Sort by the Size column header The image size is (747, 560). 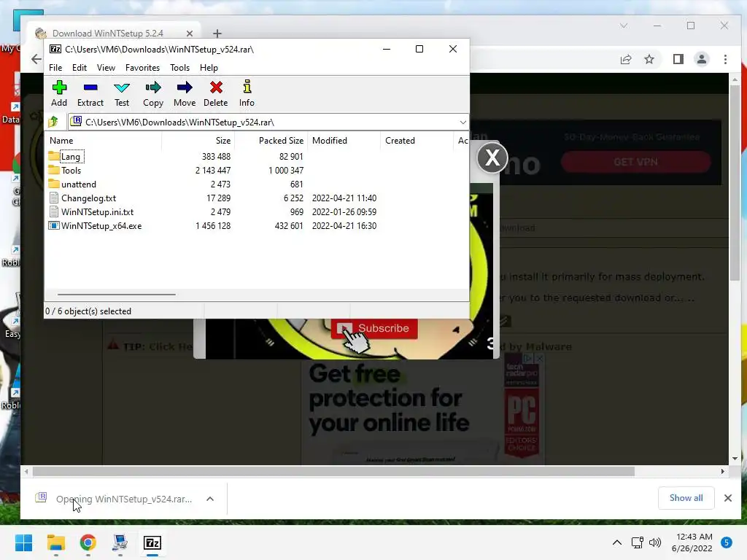pyautogui.click(x=198, y=141)
